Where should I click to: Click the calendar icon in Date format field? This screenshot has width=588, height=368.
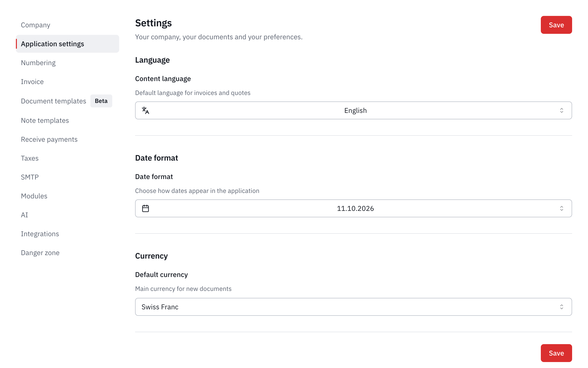point(146,208)
